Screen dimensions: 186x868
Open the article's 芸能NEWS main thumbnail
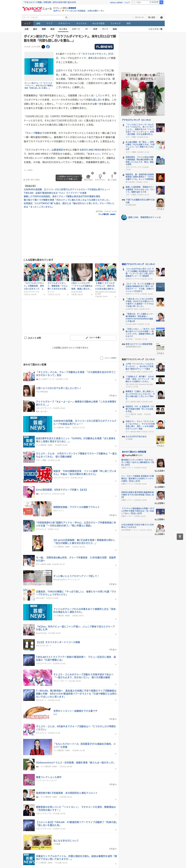pyautogui.click(x=39, y=66)
